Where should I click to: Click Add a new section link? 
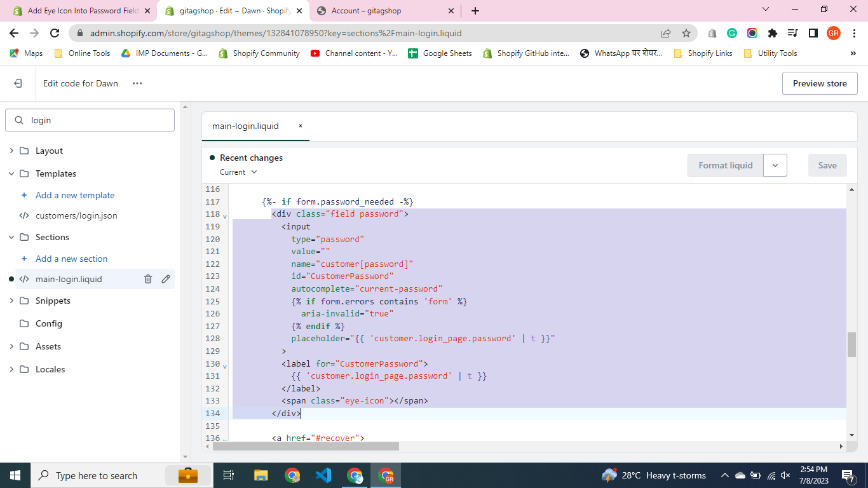click(71, 259)
